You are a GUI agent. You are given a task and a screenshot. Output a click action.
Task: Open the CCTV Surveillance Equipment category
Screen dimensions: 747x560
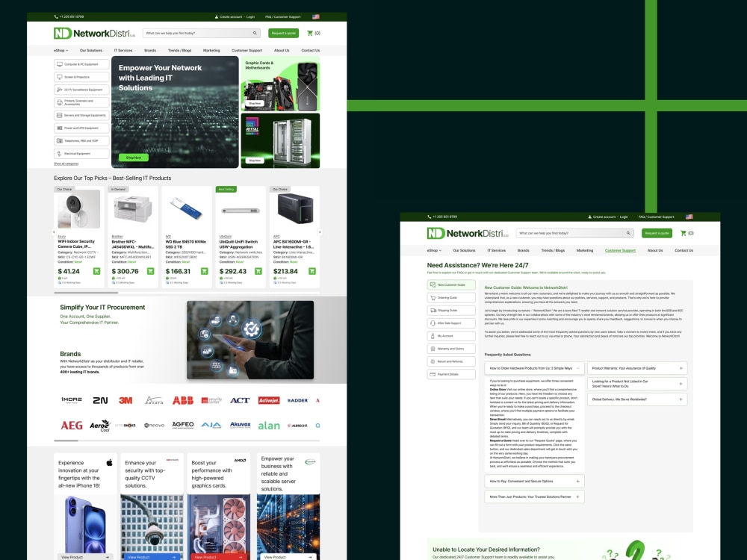[x=81, y=90]
